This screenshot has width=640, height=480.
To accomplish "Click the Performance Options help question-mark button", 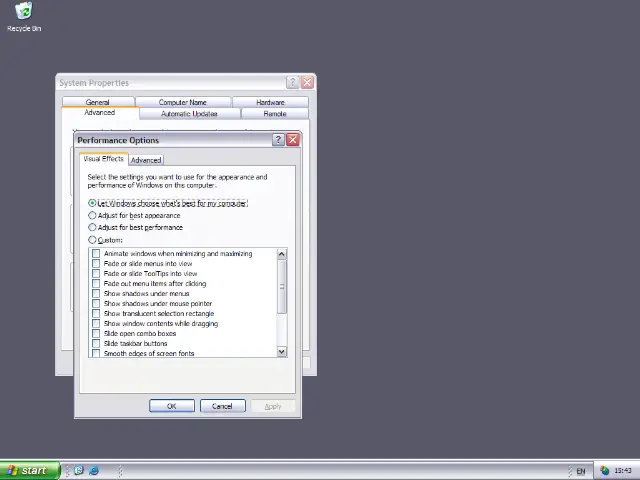I will tap(278, 140).
